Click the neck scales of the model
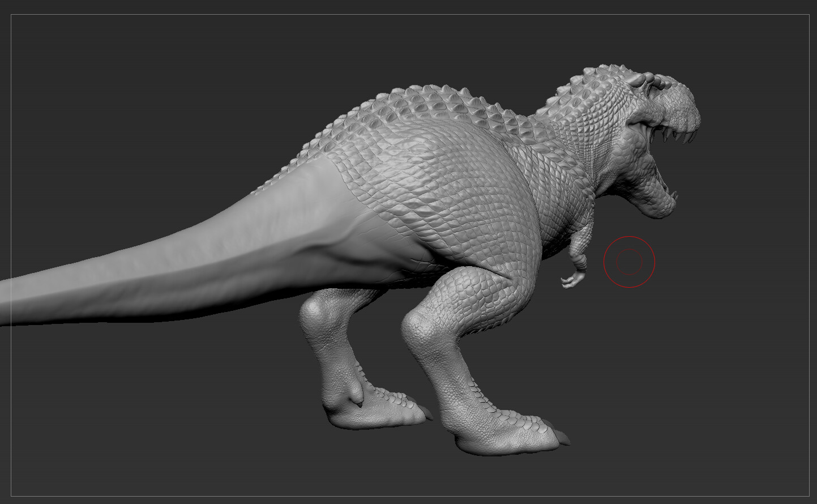Viewport: 817px width, 504px height. click(583, 142)
